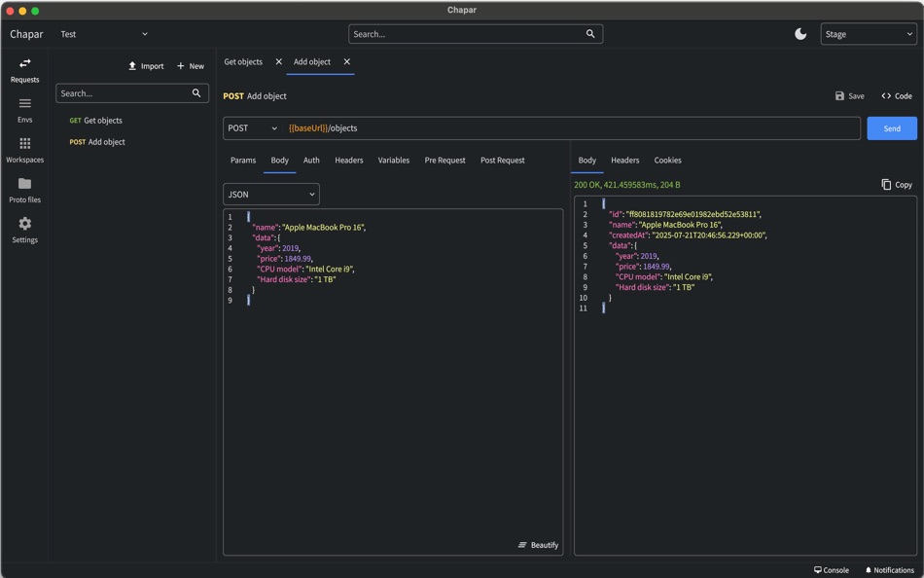Toggle dark mode moon icon
Image resolution: width=924 pixels, height=578 pixels.
tap(800, 34)
